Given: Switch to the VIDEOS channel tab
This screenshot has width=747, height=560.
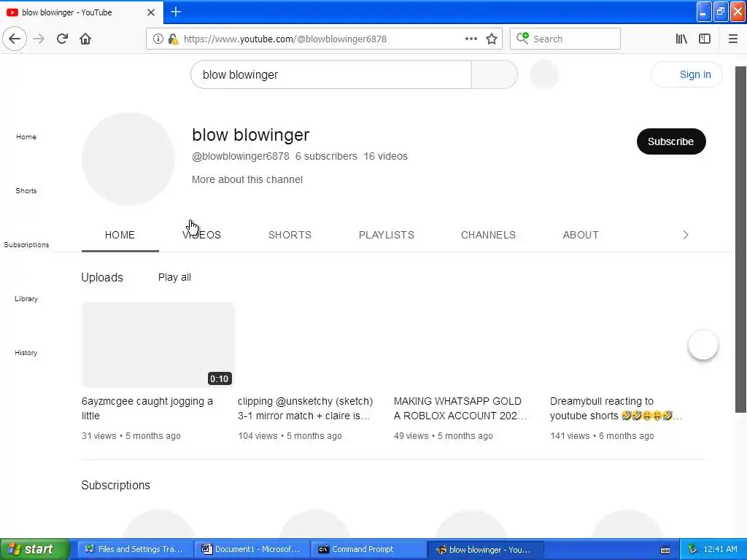Looking at the screenshot, I should click(201, 235).
